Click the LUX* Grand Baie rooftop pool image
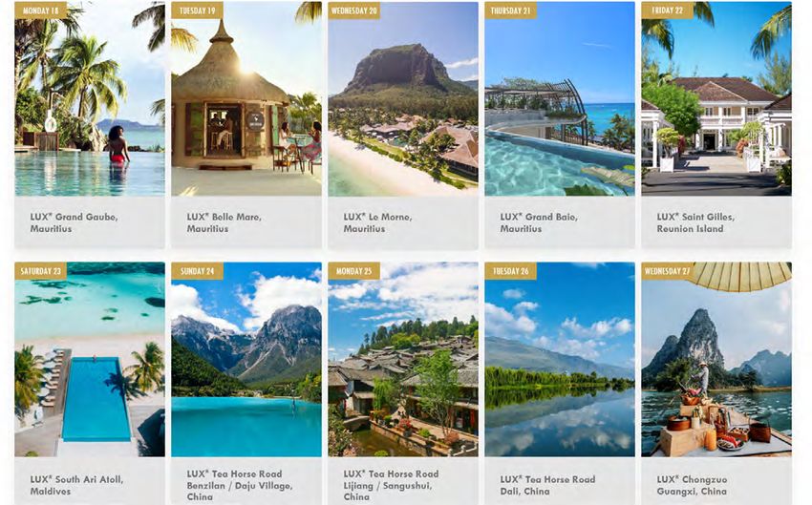 pos(560,99)
